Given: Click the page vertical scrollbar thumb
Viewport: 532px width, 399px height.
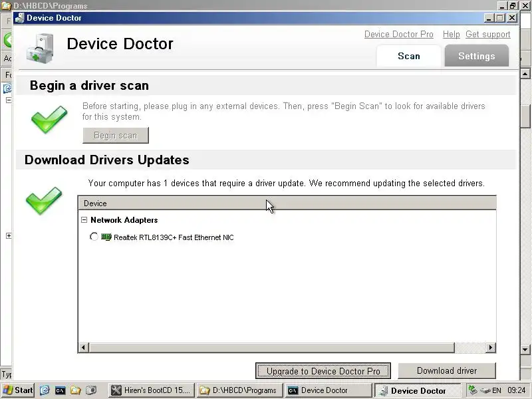Looking at the screenshot, I should (x=525, y=116).
